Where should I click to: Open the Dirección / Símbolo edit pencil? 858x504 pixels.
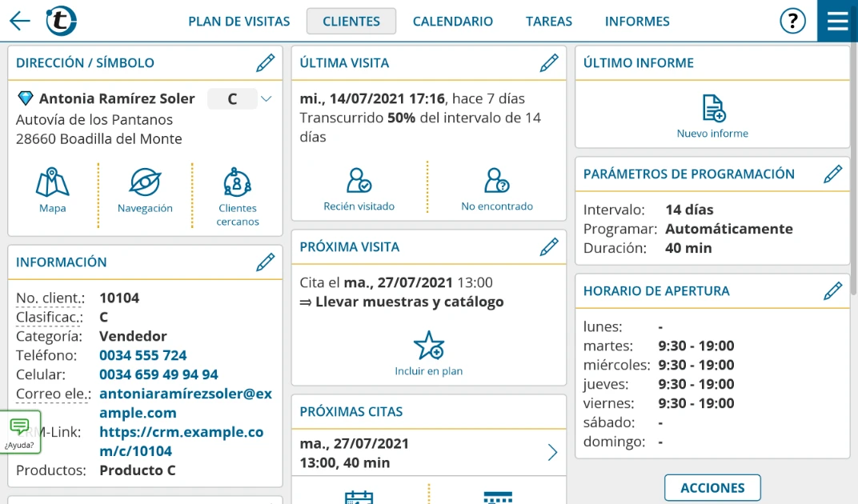point(265,62)
